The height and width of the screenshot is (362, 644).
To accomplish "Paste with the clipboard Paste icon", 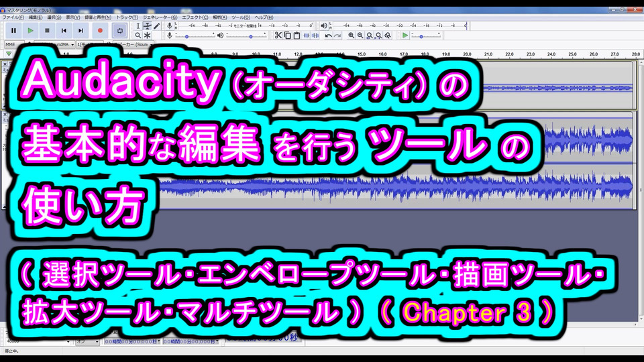I will click(297, 36).
